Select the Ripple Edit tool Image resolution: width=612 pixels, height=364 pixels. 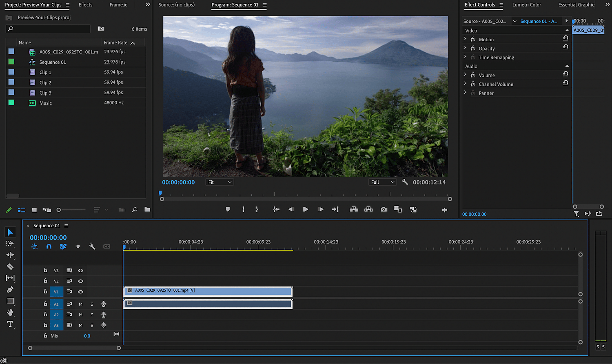10,255
